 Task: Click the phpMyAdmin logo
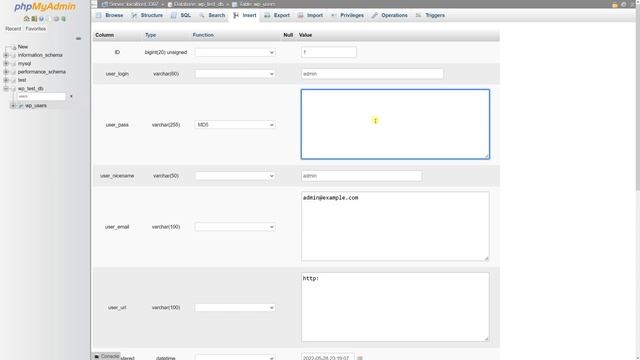click(x=45, y=7)
